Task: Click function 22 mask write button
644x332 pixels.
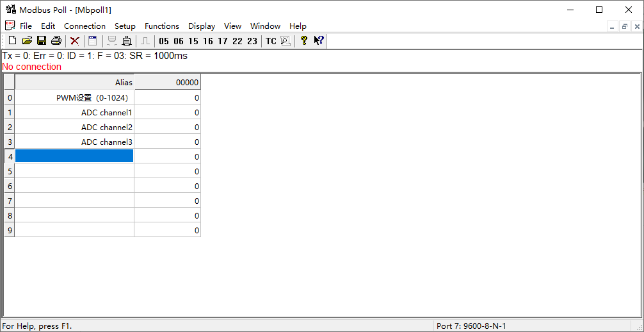Action: tap(237, 41)
